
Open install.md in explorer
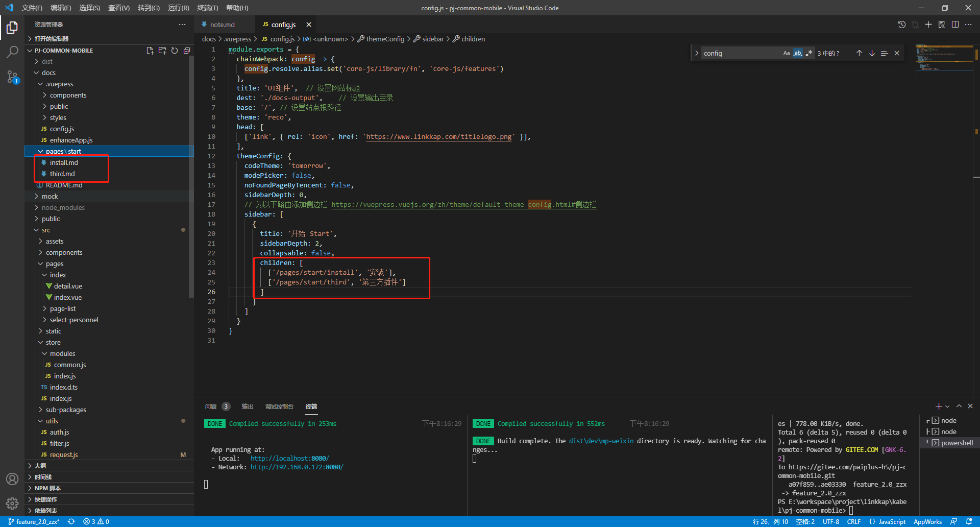pyautogui.click(x=64, y=162)
